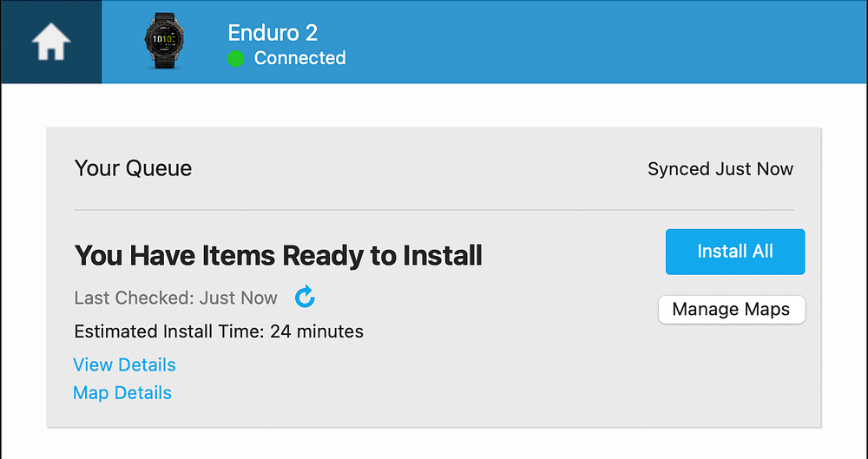Image resolution: width=868 pixels, height=459 pixels.
Task: Open the View Details link
Action: pos(124,365)
